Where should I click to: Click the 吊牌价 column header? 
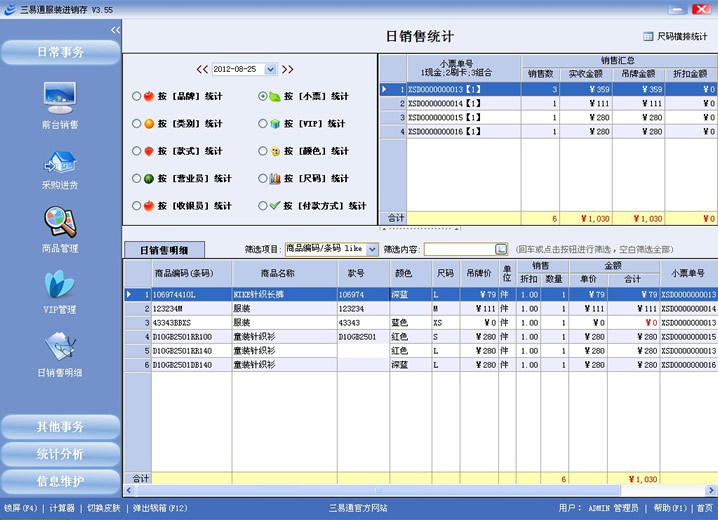[479, 273]
